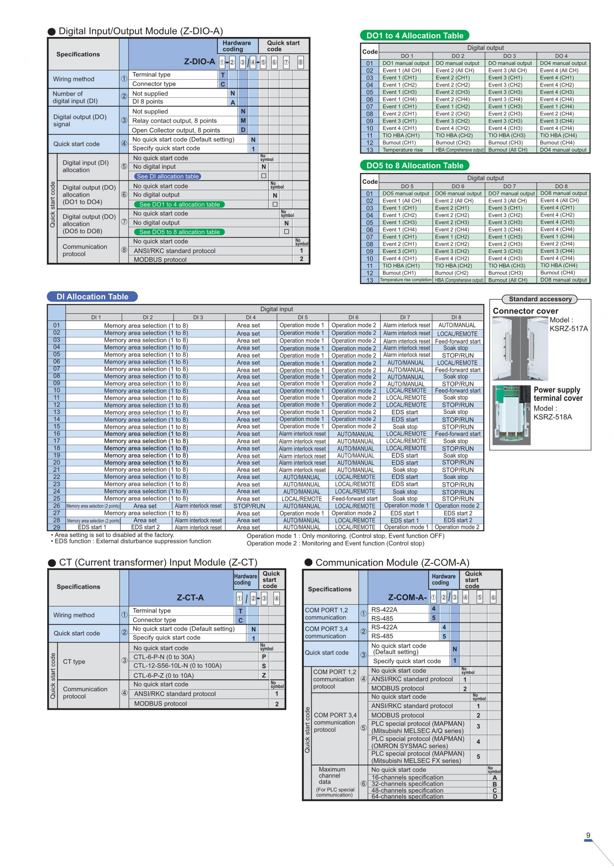This screenshot has height=868, width=614.
Task: Click the 'DO 6' column header
Action: click(458, 186)
